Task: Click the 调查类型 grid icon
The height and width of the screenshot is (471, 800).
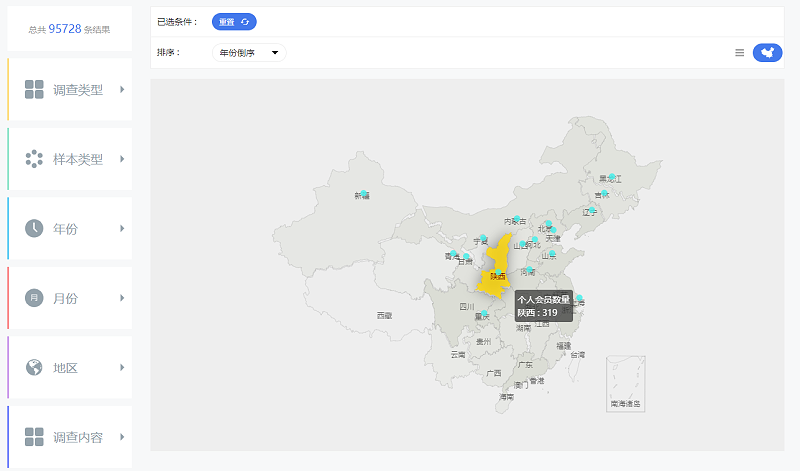Action: [34, 89]
